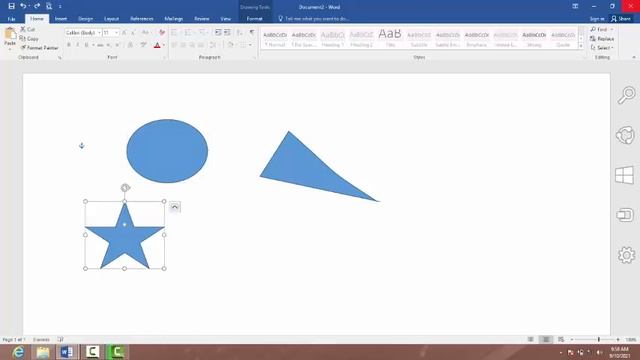Open the File tab
The image size is (640, 360).
[x=11, y=19]
